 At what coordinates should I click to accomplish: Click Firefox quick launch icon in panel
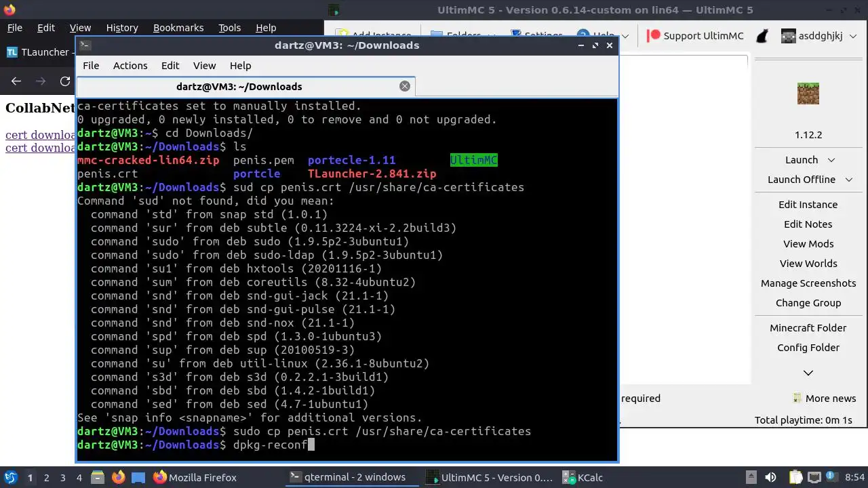tap(118, 478)
